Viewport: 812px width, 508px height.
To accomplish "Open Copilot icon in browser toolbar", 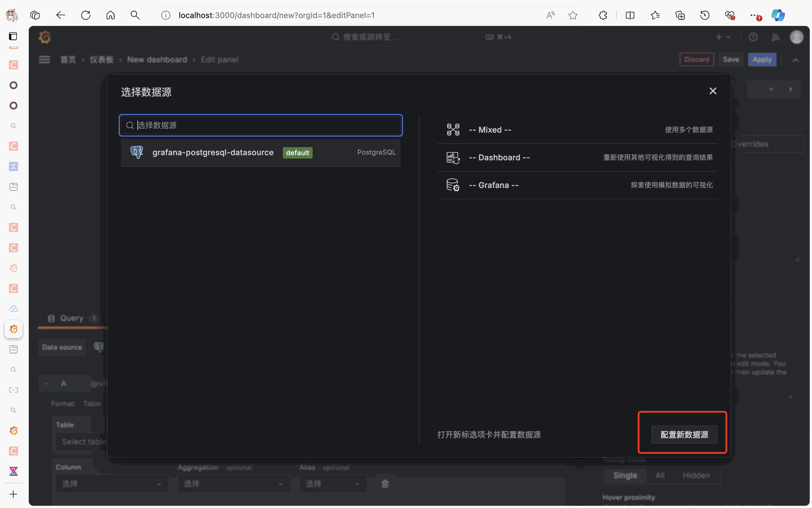I will coord(778,15).
